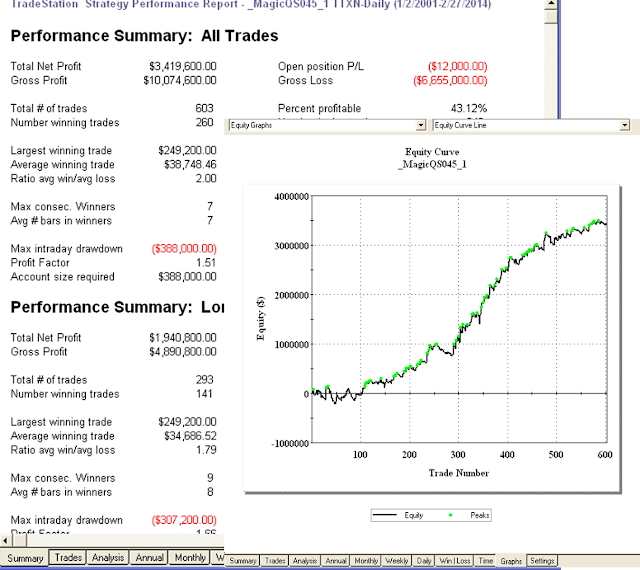Click Ratio avg win/avg loss value 1.79
640x570 pixels.
206,450
